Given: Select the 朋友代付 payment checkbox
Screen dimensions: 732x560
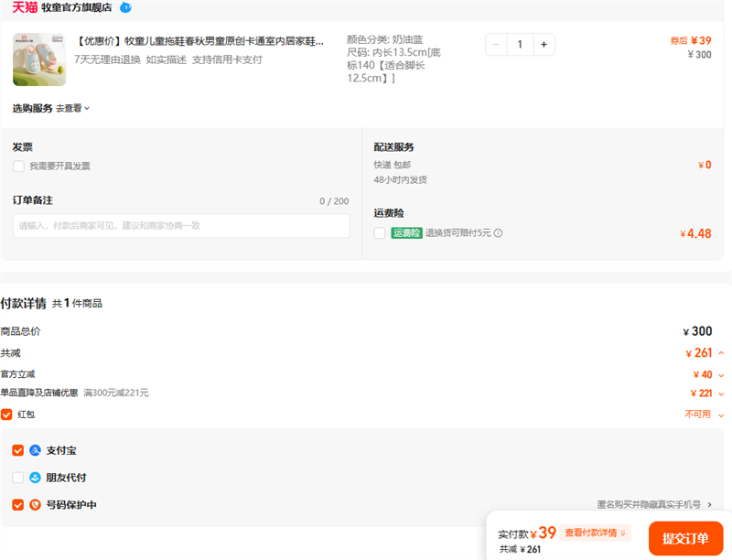Looking at the screenshot, I should coord(18,478).
